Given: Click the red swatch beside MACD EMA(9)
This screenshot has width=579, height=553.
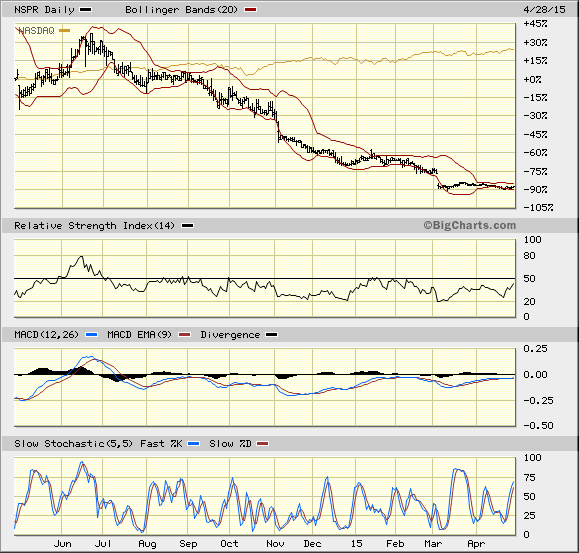Looking at the screenshot, I should pos(184,335).
